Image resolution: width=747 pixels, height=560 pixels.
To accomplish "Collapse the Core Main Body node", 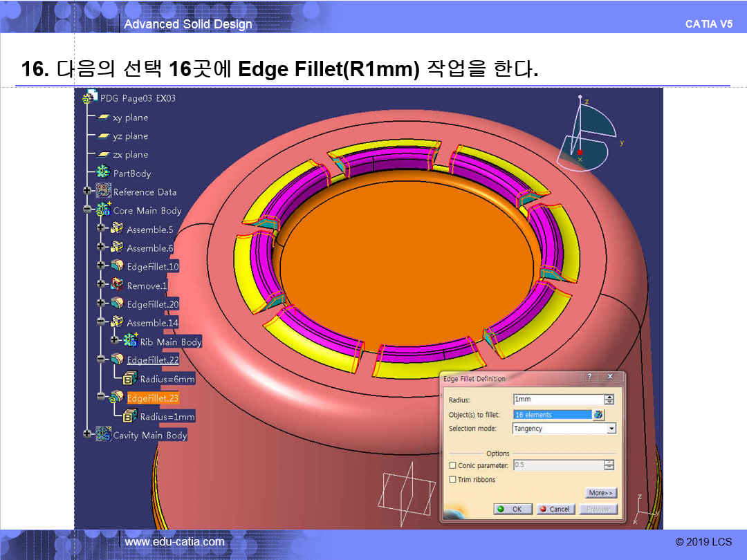I will [87, 210].
